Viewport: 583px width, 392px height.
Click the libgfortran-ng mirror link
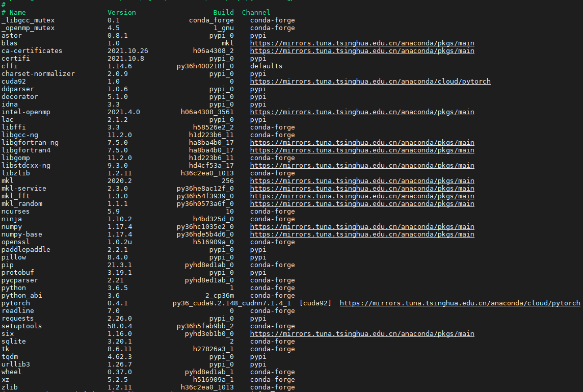pos(362,142)
